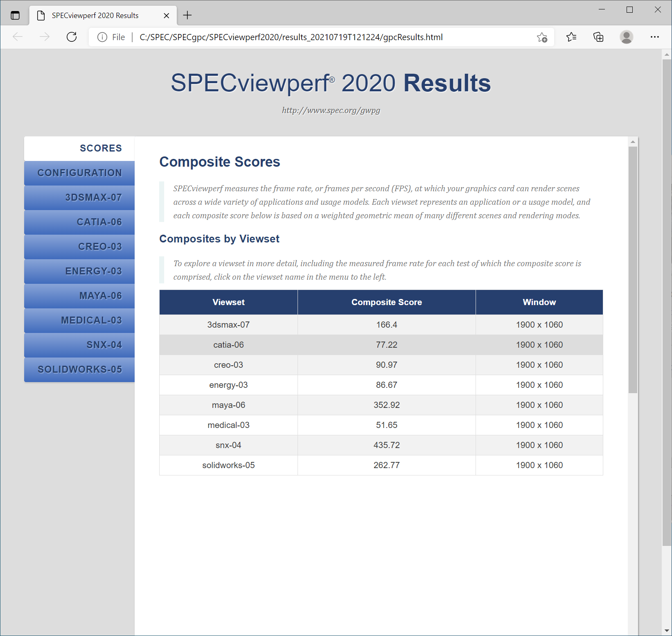This screenshot has width=672, height=636.
Task: Click the creo-03 table cell
Action: coord(228,365)
